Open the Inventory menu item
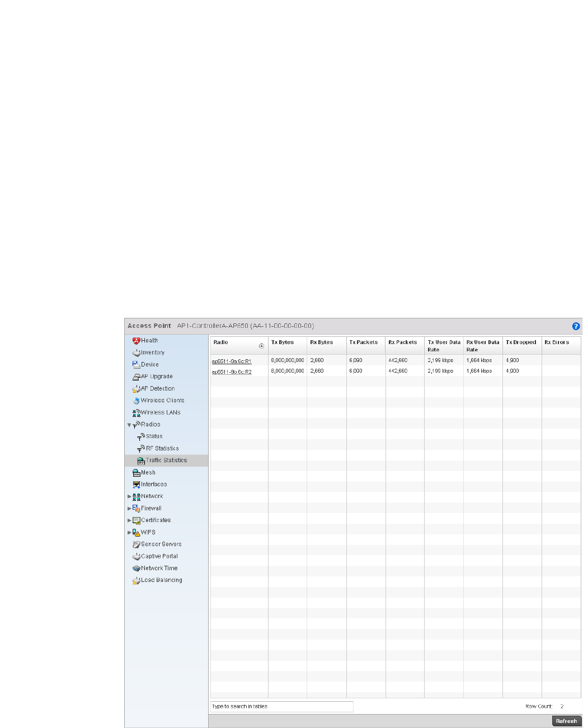The image size is (583, 728). click(153, 353)
